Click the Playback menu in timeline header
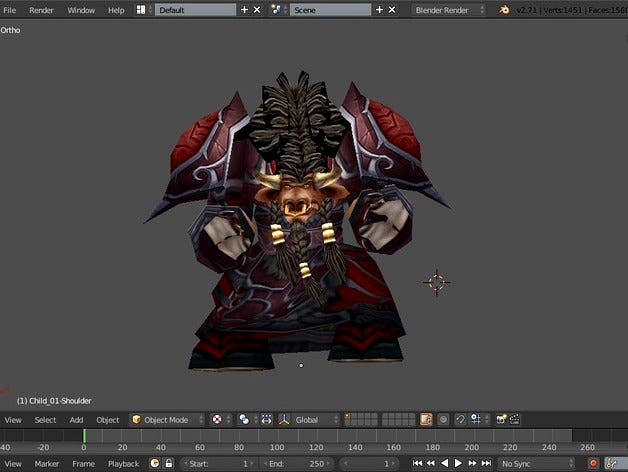Screen dimensions: 628x472 123,464
